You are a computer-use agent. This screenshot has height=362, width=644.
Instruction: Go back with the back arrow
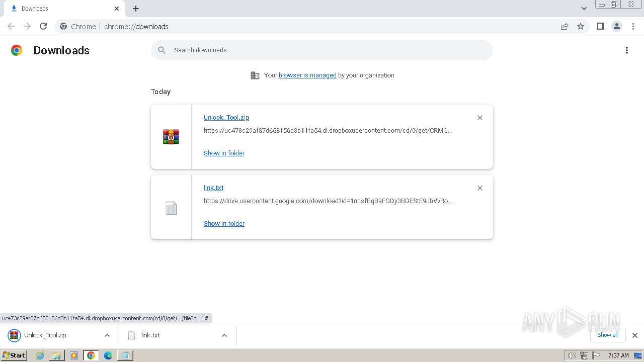click(x=11, y=26)
